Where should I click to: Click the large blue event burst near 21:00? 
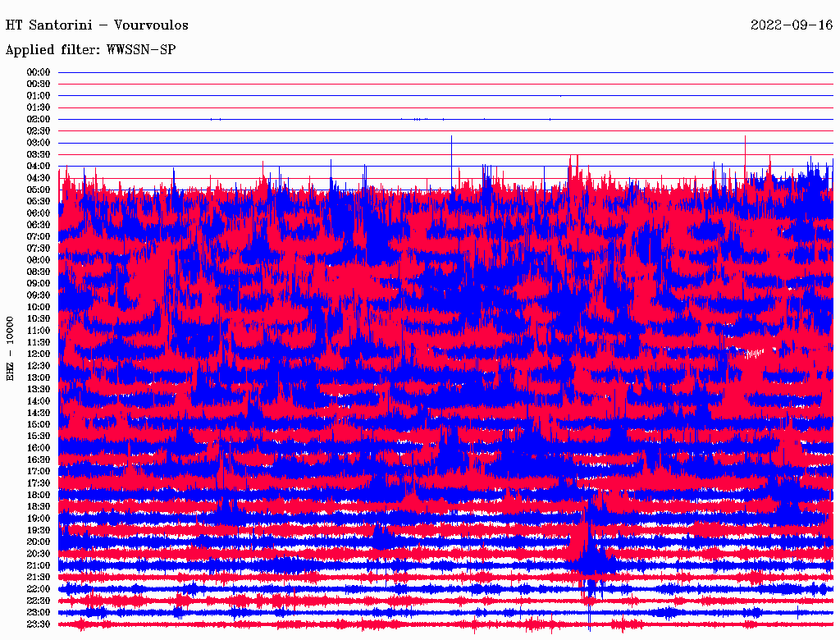pos(589,557)
